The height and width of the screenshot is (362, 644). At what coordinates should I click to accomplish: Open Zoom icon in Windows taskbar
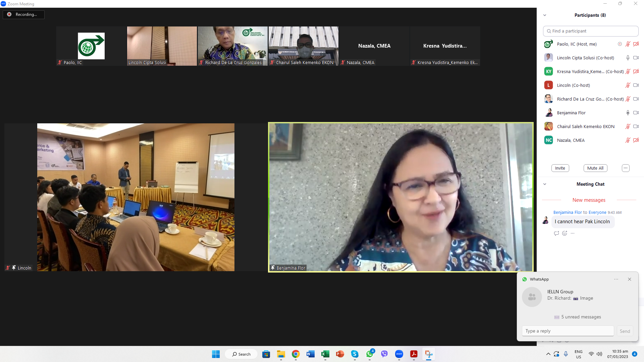click(x=399, y=354)
